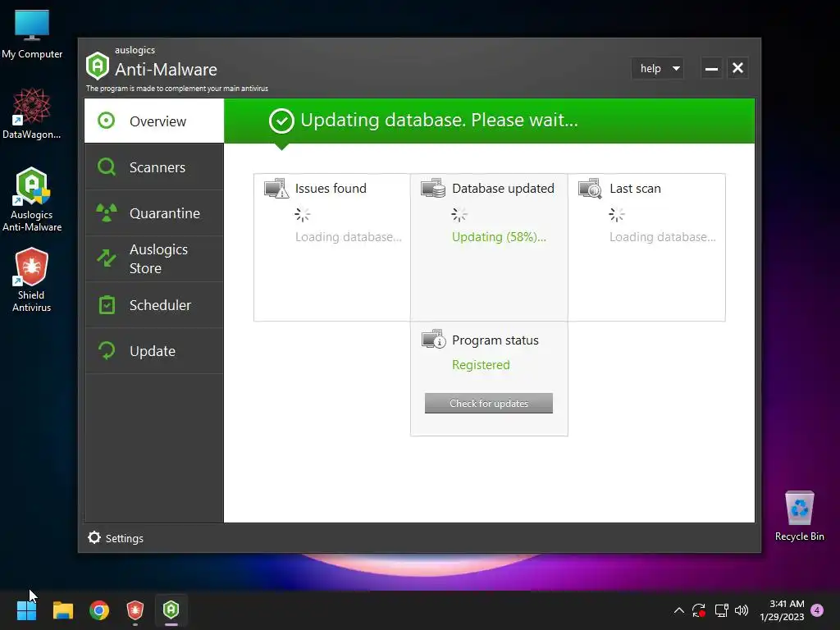The image size is (840, 630).
Task: Open File Explorer from taskbar
Action: (x=62, y=610)
